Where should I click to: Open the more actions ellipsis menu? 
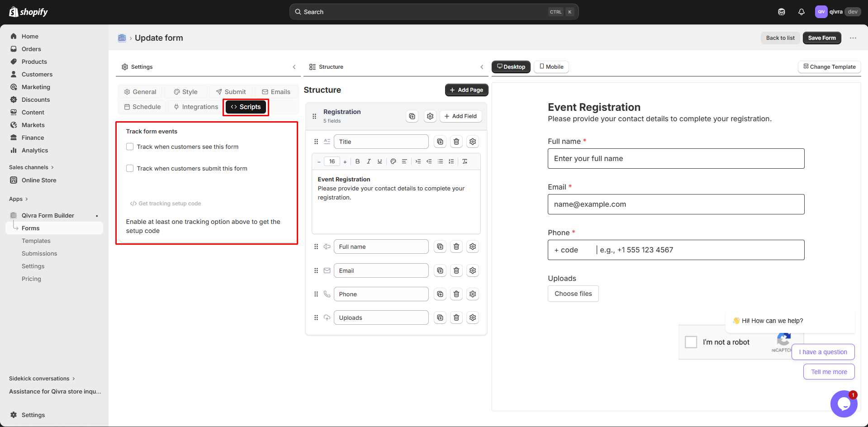[853, 38]
